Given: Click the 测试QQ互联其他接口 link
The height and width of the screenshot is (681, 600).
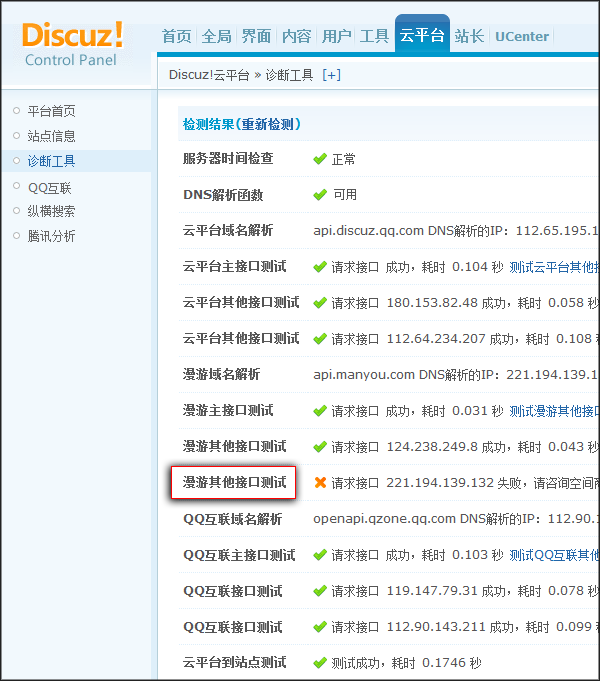Looking at the screenshot, I should (x=554, y=555).
